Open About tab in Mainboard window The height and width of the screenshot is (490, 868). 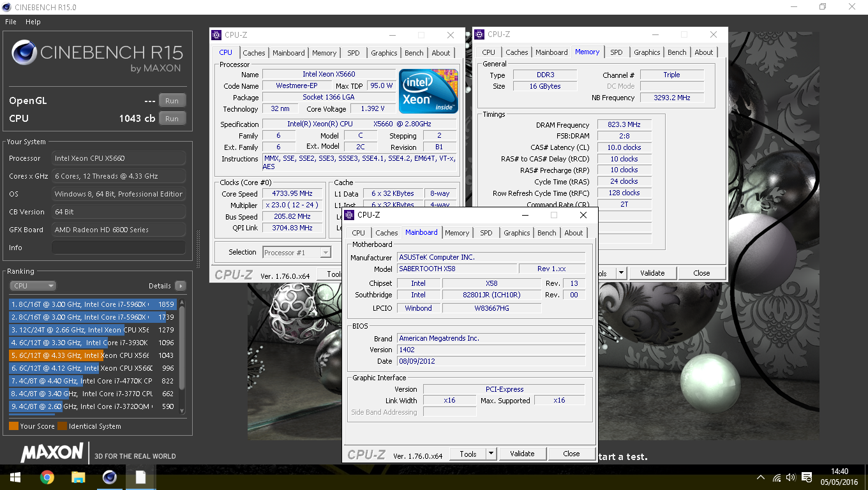pos(573,233)
